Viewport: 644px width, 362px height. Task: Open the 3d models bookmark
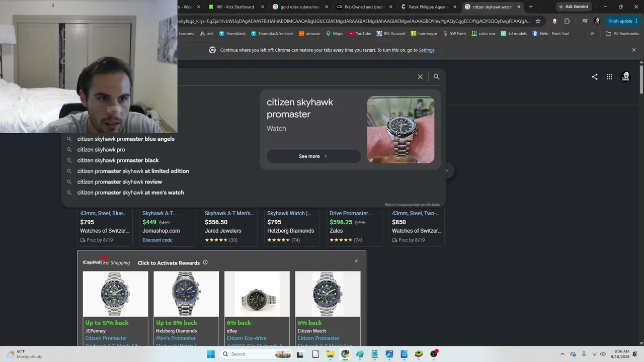tap(513, 34)
